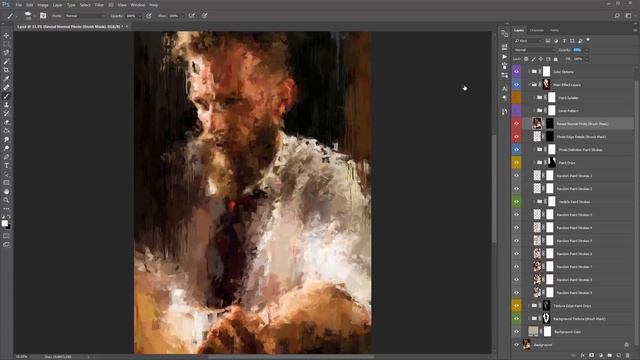Create a new group folder icon
640x360 pixels.
[x=609, y=356]
